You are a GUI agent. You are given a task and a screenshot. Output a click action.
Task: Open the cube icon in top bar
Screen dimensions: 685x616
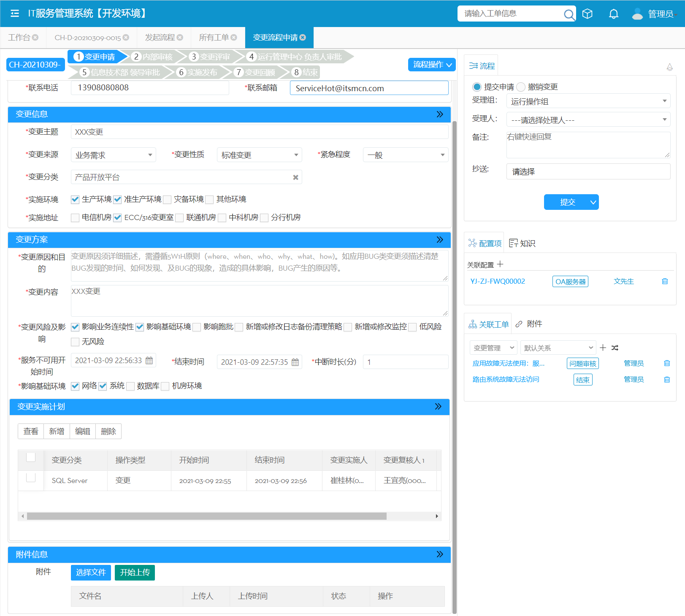click(x=587, y=14)
